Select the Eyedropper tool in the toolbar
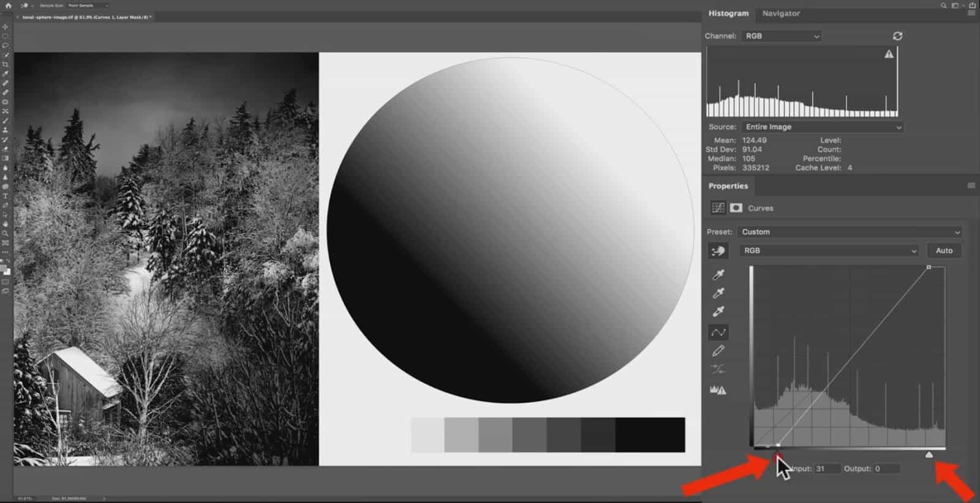 coord(6,73)
